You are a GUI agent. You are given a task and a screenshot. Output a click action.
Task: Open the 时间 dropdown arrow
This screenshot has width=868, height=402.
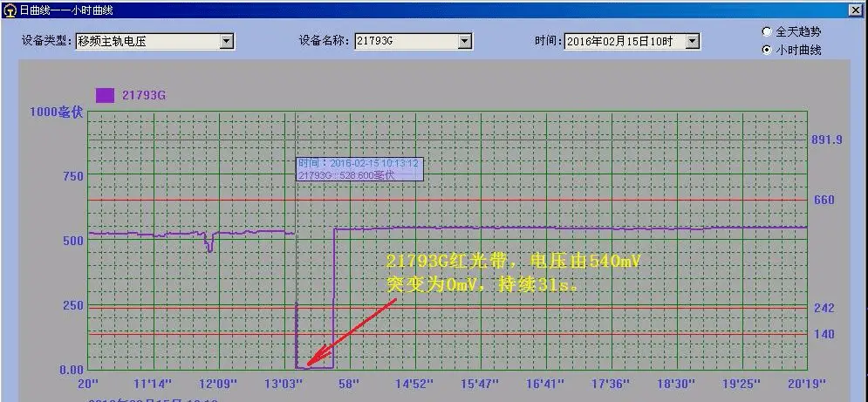693,41
